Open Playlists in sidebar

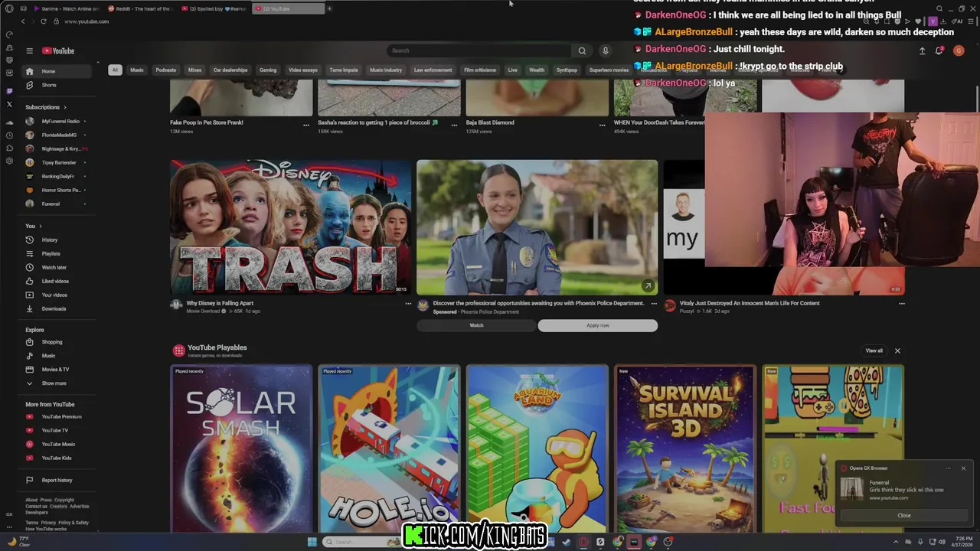[57, 253]
